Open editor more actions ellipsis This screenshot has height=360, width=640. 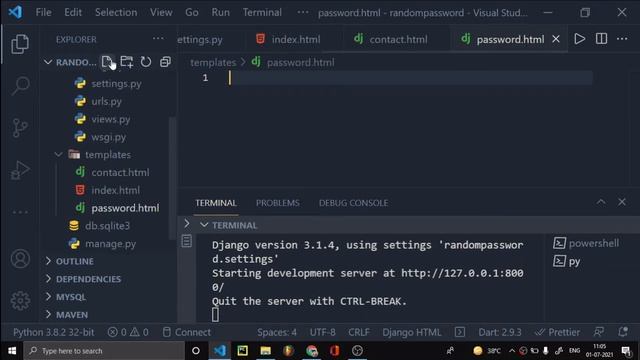coord(622,39)
